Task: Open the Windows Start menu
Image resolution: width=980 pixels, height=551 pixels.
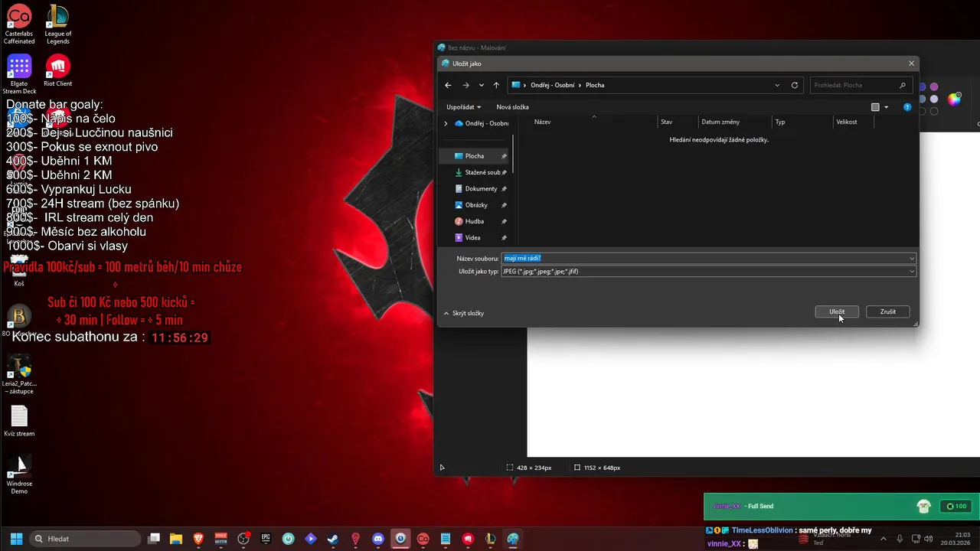Action: pyautogui.click(x=16, y=539)
